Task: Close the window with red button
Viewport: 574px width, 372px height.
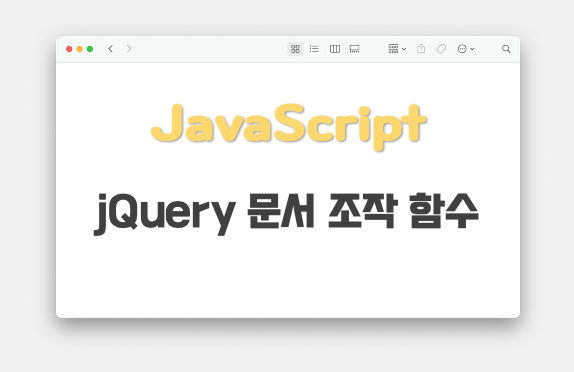Action: (x=69, y=49)
